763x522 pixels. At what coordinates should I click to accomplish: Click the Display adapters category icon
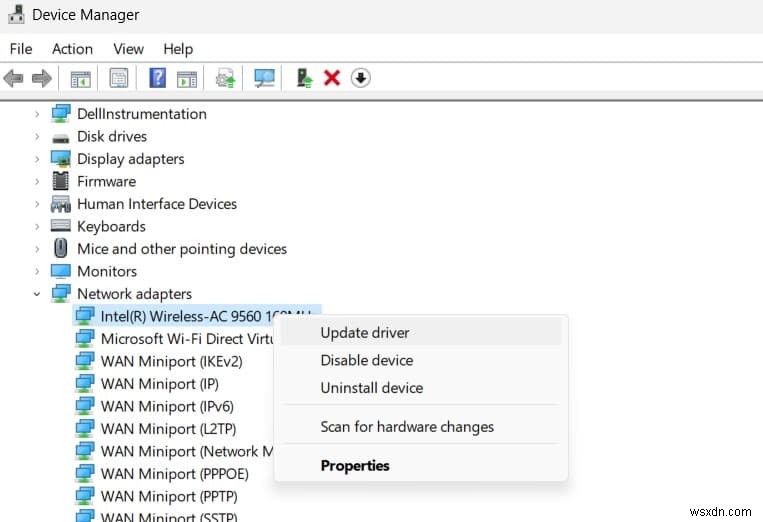(x=61, y=159)
